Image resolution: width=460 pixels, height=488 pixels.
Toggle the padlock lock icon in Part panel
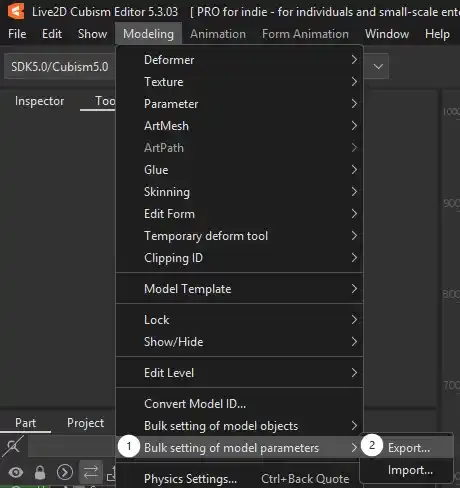(40, 472)
